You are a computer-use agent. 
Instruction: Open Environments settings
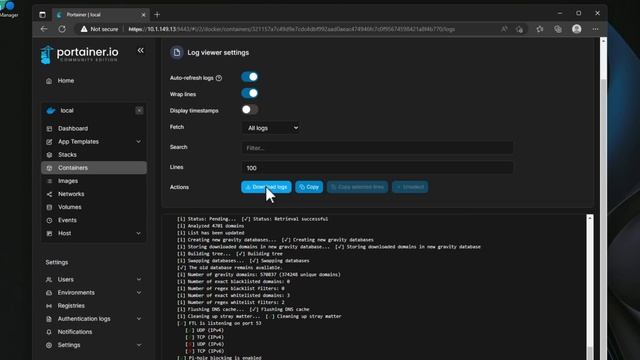(x=76, y=293)
